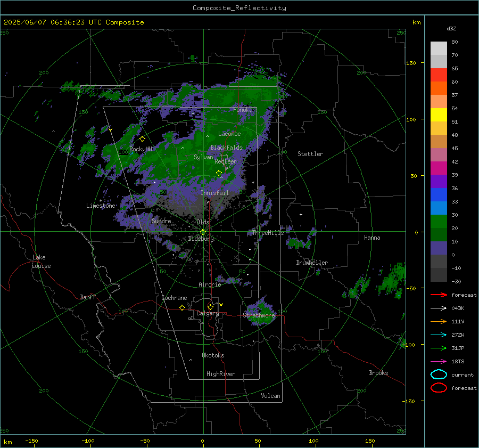Click the -100 tick on the bottom km axis
The image size is (479, 448).
88,441
